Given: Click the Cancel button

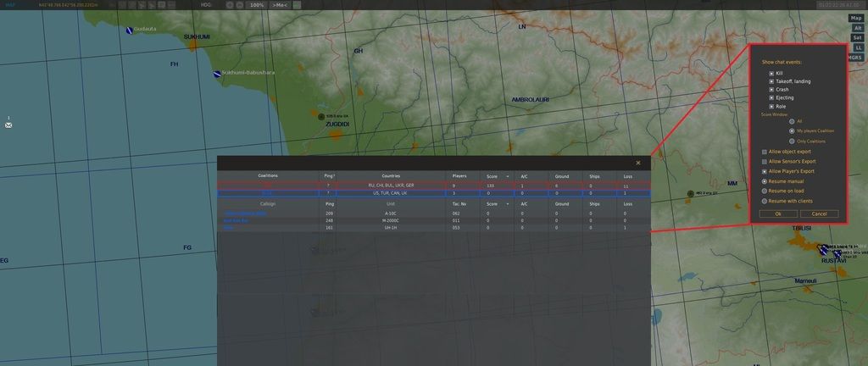Looking at the screenshot, I should tap(819, 213).
